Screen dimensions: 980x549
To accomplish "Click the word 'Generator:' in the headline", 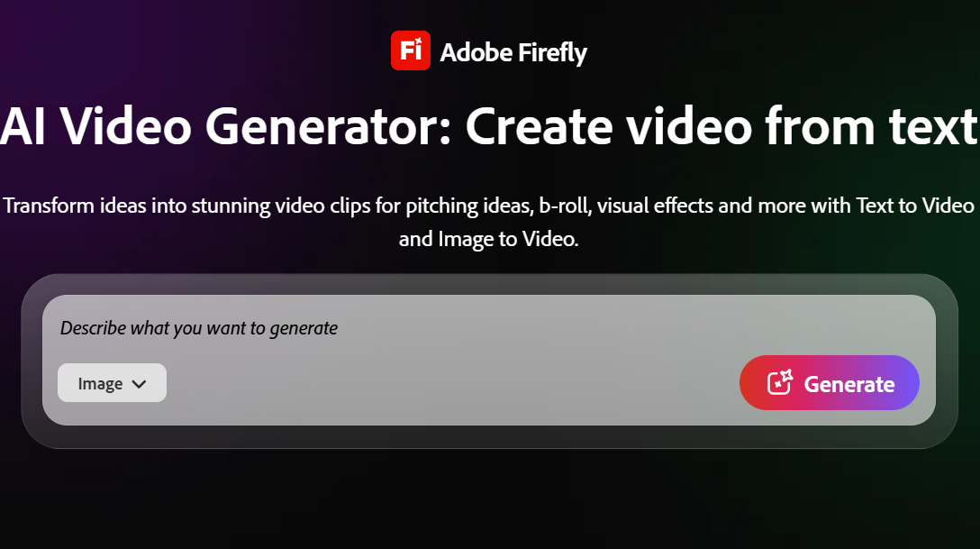I will 328,126.
